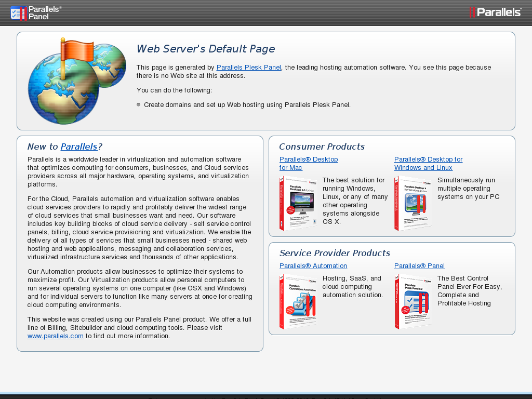Screen dimensions: 532x399
Task: Click the 'Consumer Products' heading
Action: (322, 147)
